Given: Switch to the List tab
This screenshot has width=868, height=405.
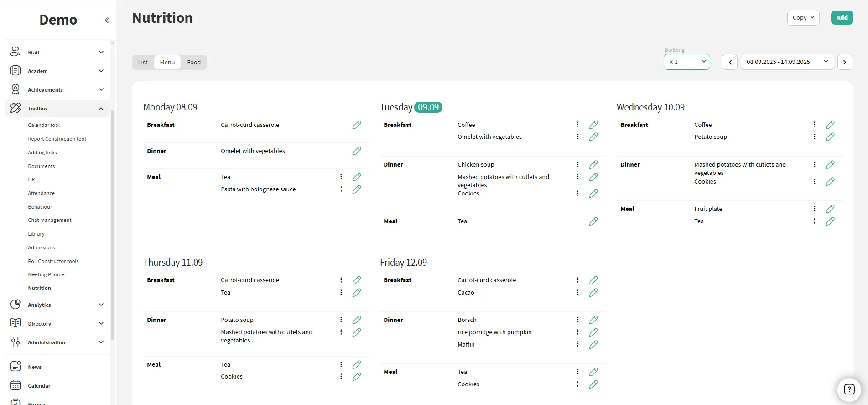Looking at the screenshot, I should [x=143, y=63].
